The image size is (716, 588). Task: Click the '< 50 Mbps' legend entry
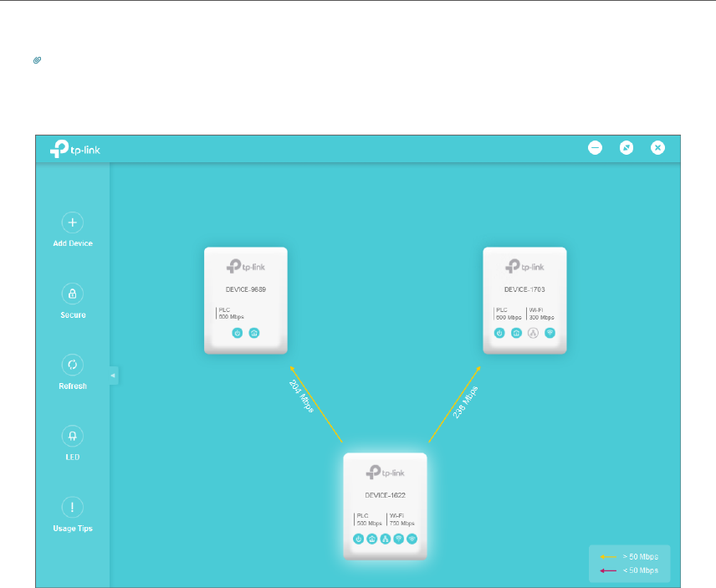click(629, 570)
